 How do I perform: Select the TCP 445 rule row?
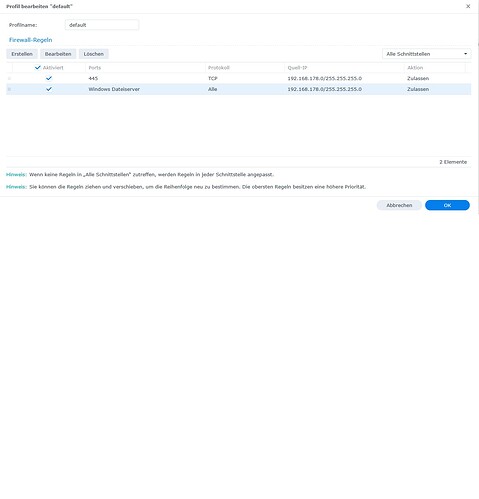pyautogui.click(x=239, y=79)
